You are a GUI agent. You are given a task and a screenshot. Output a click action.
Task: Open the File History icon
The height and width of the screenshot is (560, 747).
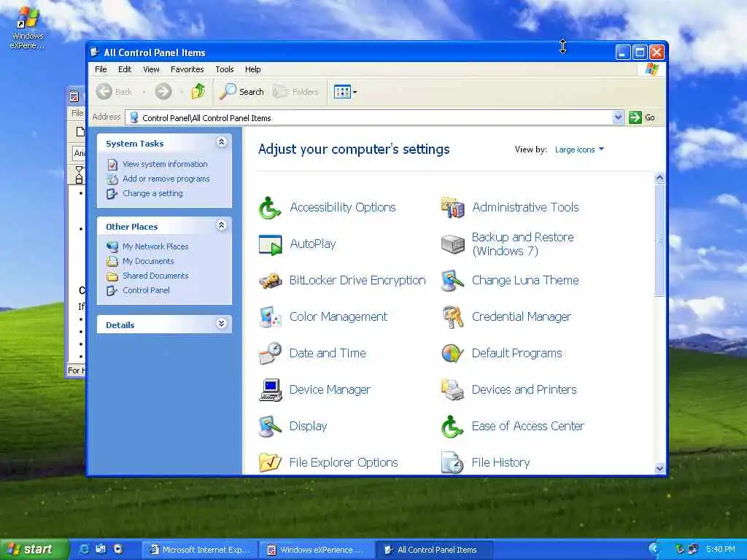[452, 462]
